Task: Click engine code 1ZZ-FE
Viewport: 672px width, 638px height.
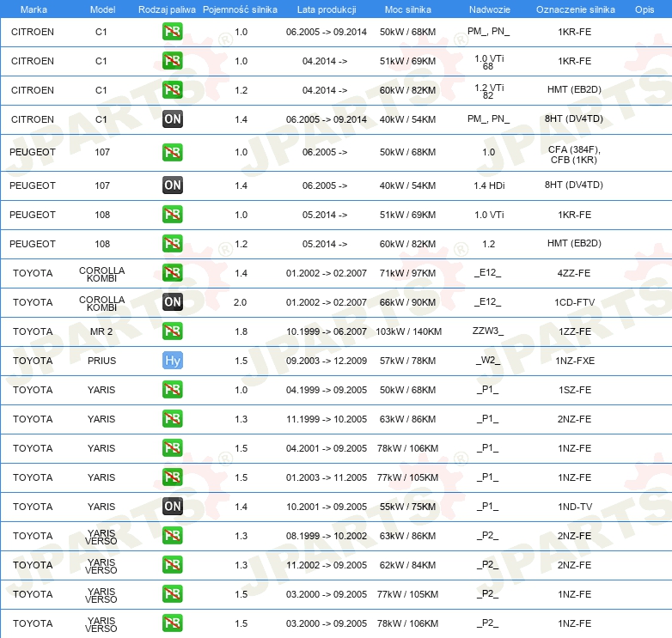Action: tap(574, 331)
